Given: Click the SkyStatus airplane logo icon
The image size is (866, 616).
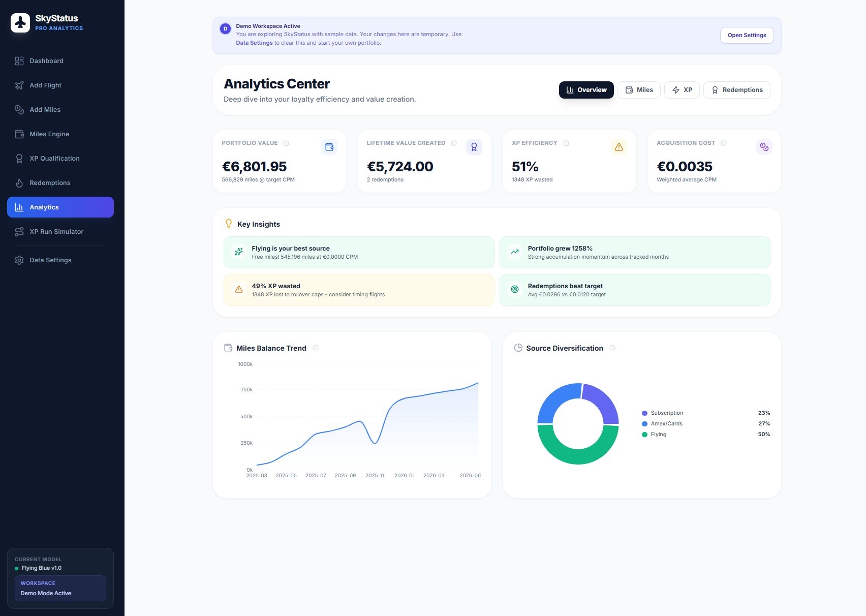Looking at the screenshot, I should (20, 23).
